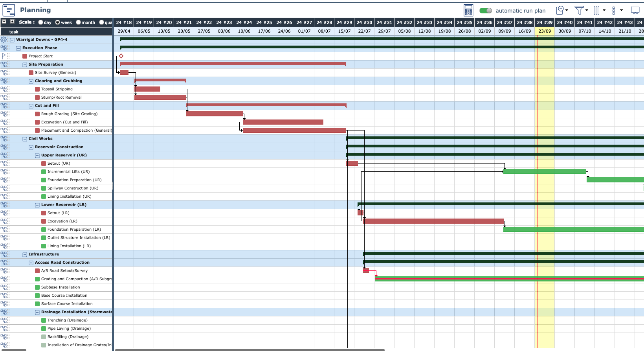Open the filter funnel options
The width and height of the screenshot is (644, 351).
click(581, 10)
